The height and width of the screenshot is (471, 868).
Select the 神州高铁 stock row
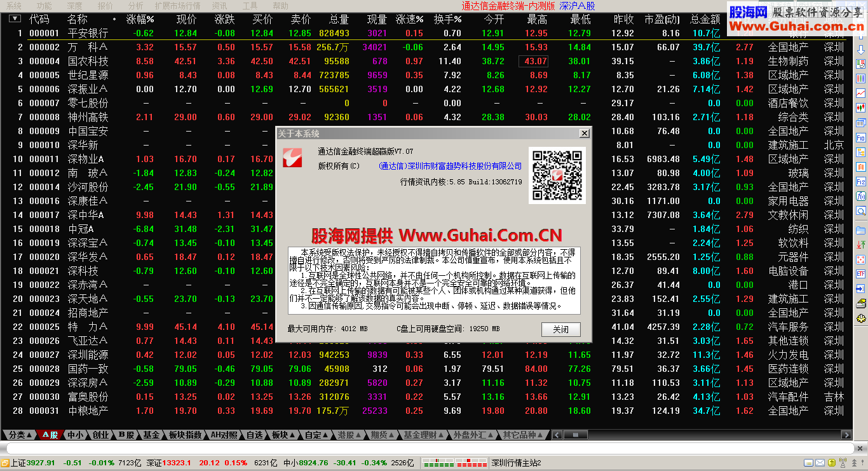[426, 117]
